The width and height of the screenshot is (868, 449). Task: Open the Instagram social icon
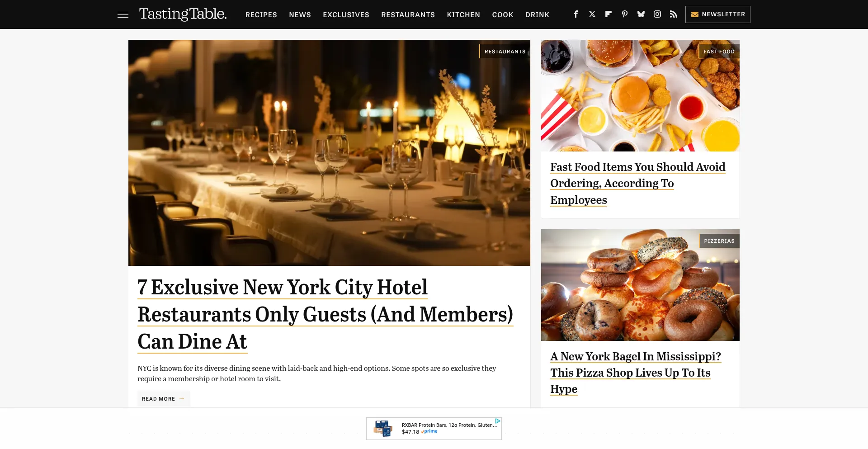657,14
